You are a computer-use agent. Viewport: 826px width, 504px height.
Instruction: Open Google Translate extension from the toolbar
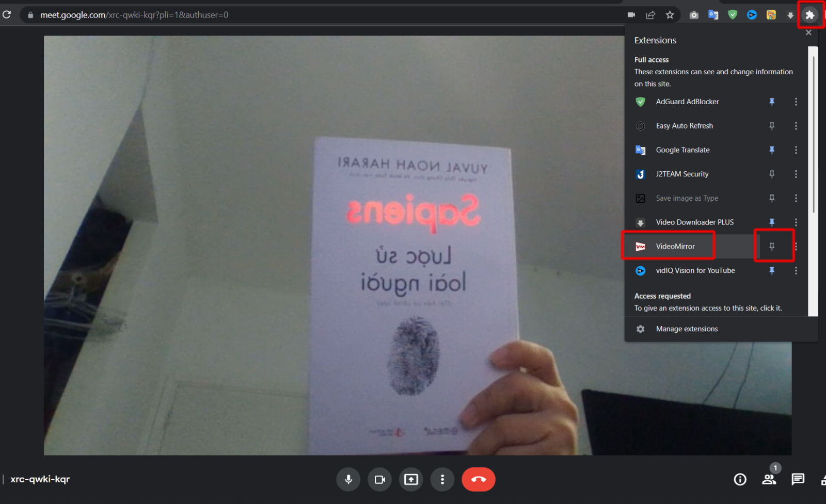coord(713,15)
